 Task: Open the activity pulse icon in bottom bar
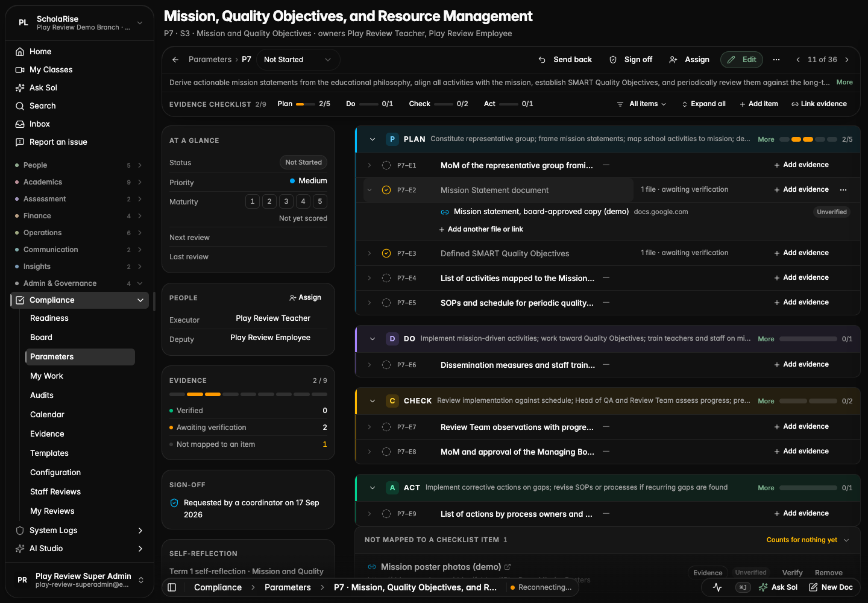pos(717,587)
